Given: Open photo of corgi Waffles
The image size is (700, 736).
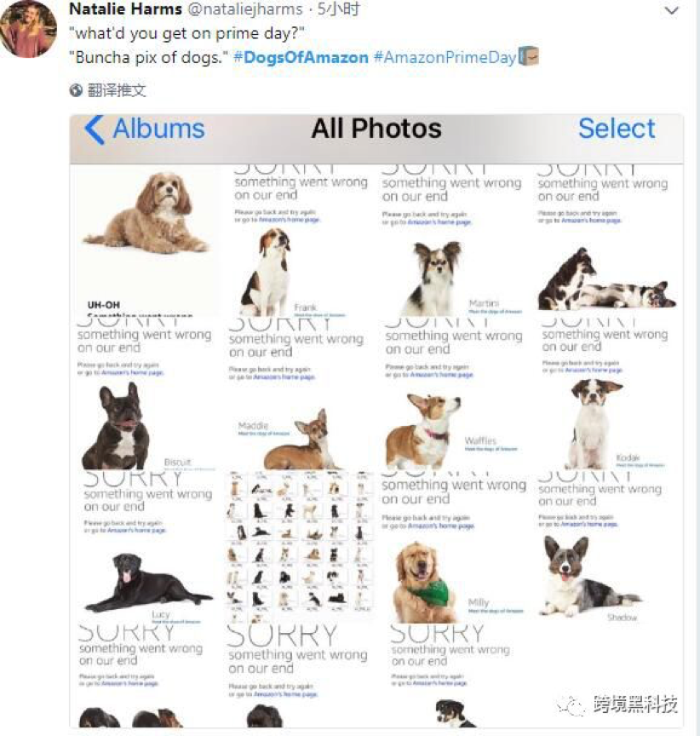Looking at the screenshot, I should coord(451,394).
